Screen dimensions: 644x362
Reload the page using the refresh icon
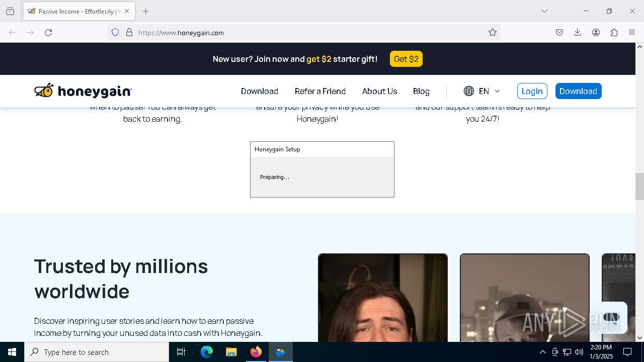click(x=48, y=32)
